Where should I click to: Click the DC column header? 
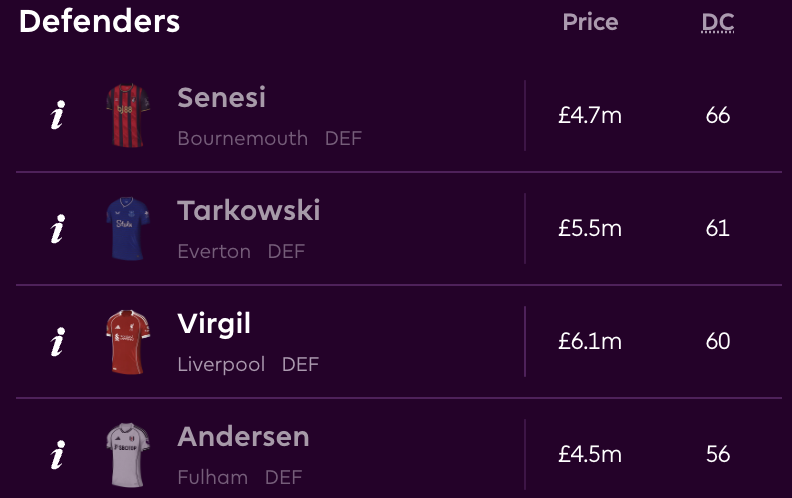718,22
